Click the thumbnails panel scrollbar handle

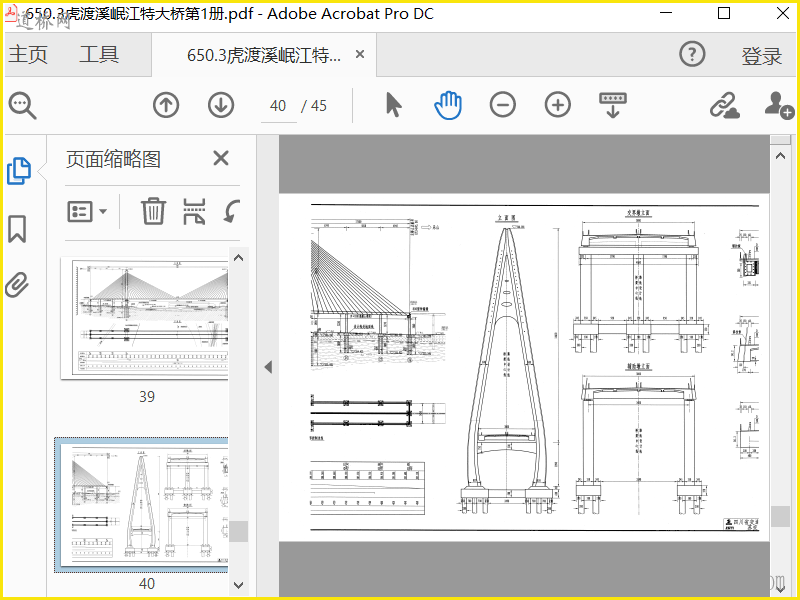pos(238,532)
